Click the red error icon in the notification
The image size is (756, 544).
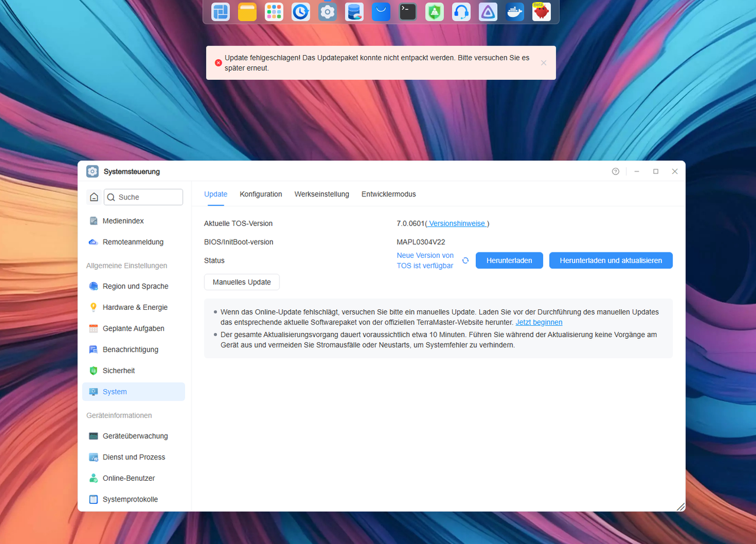[218, 63]
